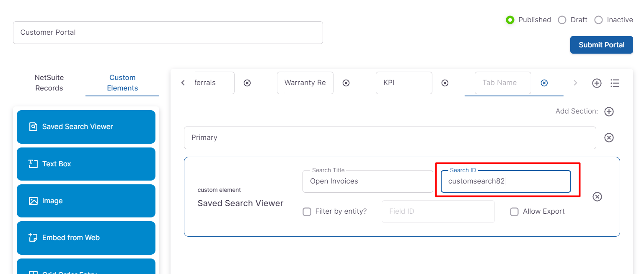Open the tab list menu icon
This screenshot has height=274, width=644.
(615, 83)
